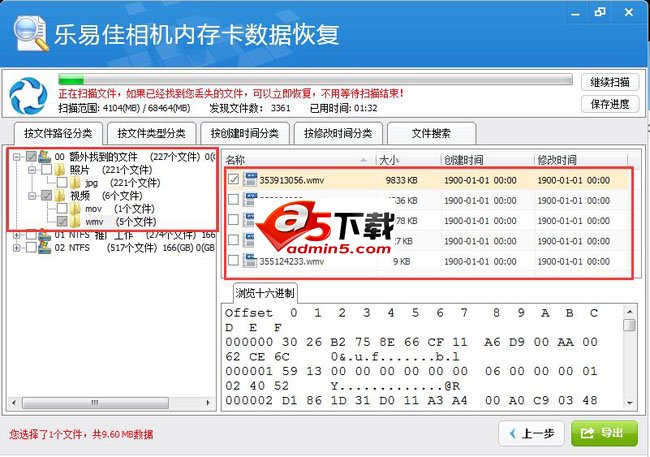The height and width of the screenshot is (457, 650).
Task: Click the blue circular scan status icon
Action: [28, 96]
